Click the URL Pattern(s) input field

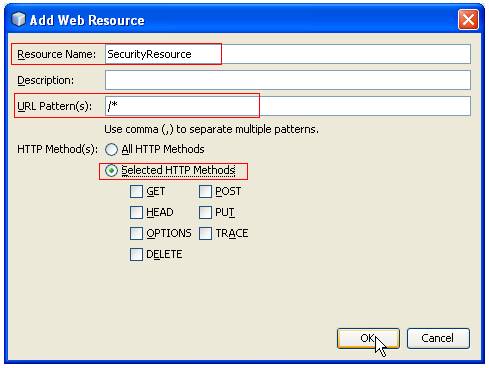(288, 106)
